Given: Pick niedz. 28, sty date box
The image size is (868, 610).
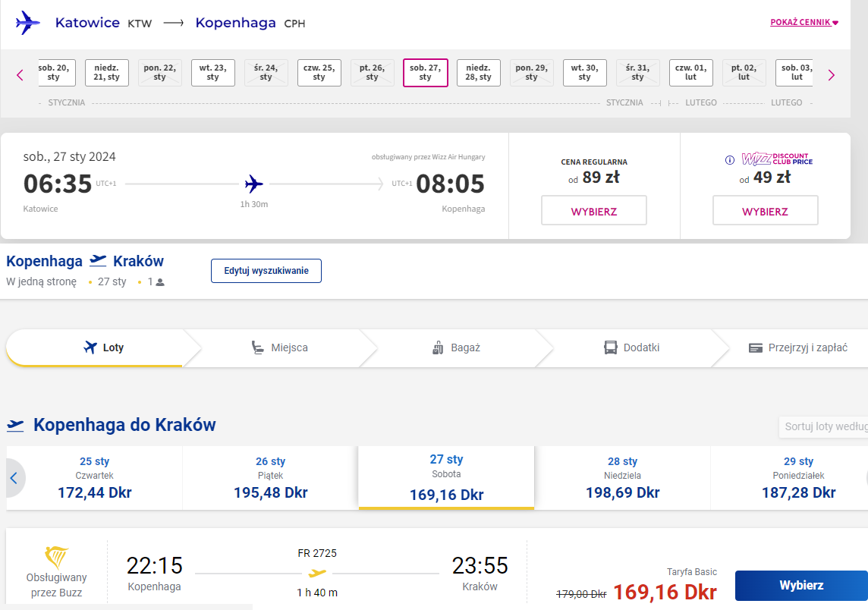Looking at the screenshot, I should [478, 73].
